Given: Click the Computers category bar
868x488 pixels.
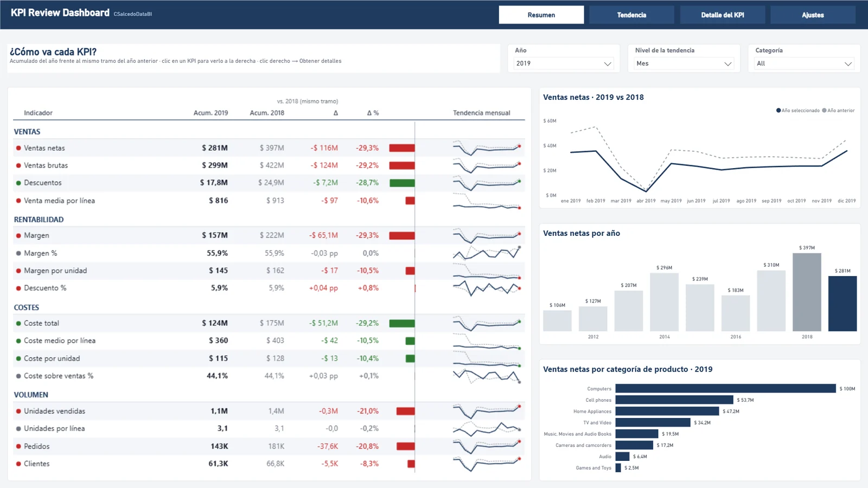Looking at the screenshot, I should [725, 389].
